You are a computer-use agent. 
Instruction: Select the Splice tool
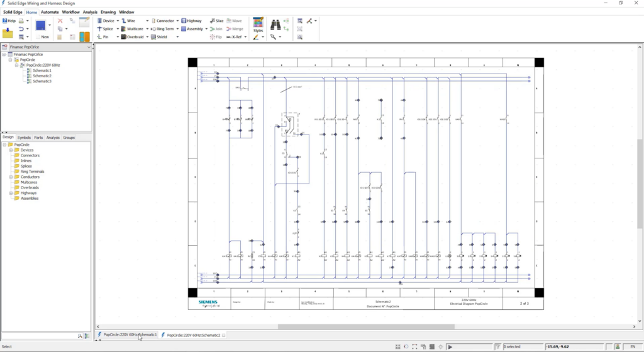[x=105, y=29]
